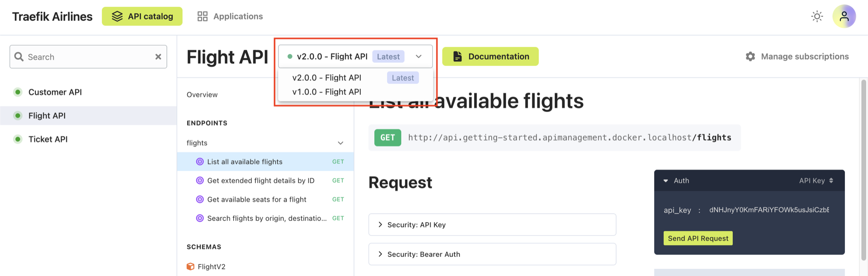This screenshot has width=868, height=276.
Task: Open the user profile avatar menu
Action: tap(844, 17)
